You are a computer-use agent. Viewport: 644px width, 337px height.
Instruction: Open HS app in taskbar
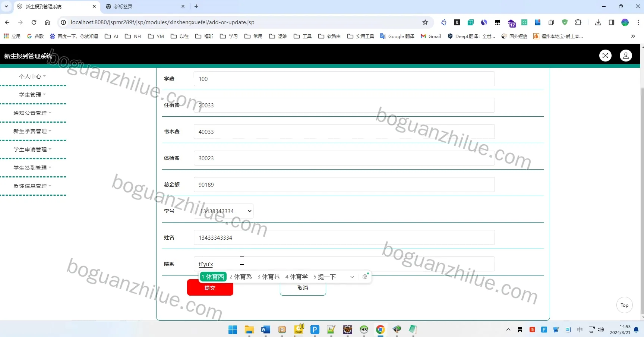[x=364, y=330]
